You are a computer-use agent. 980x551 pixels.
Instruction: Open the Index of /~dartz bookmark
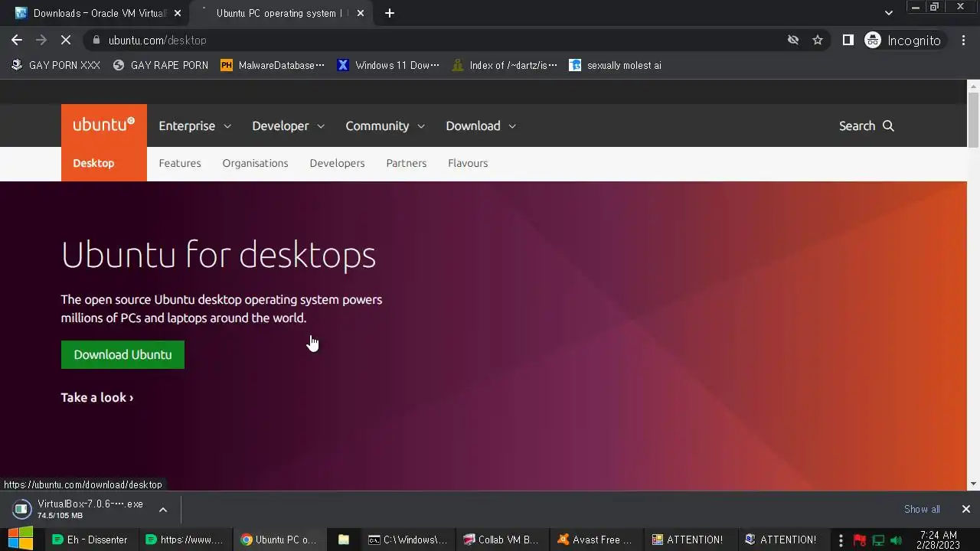pyautogui.click(x=505, y=65)
